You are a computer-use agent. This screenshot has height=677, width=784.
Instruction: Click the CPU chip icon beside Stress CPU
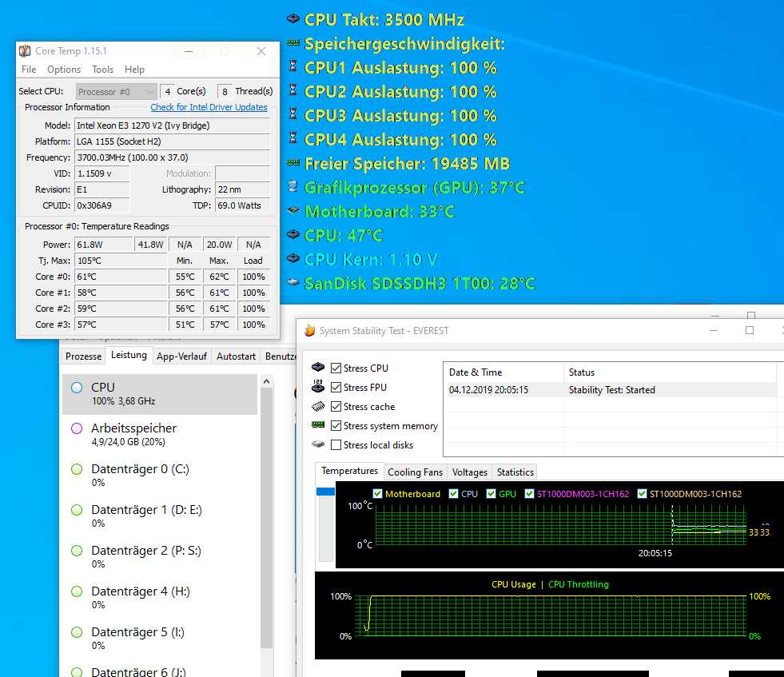[x=318, y=368]
